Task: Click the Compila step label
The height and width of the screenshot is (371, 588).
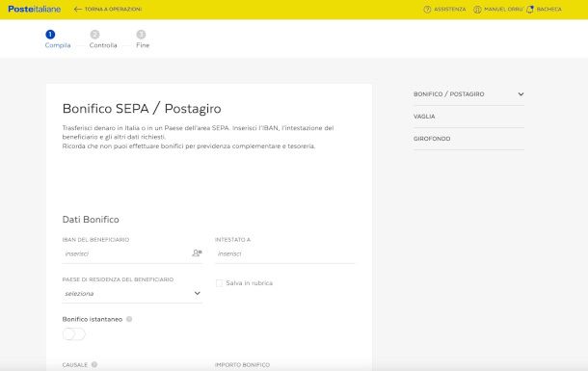Action: pos(58,45)
